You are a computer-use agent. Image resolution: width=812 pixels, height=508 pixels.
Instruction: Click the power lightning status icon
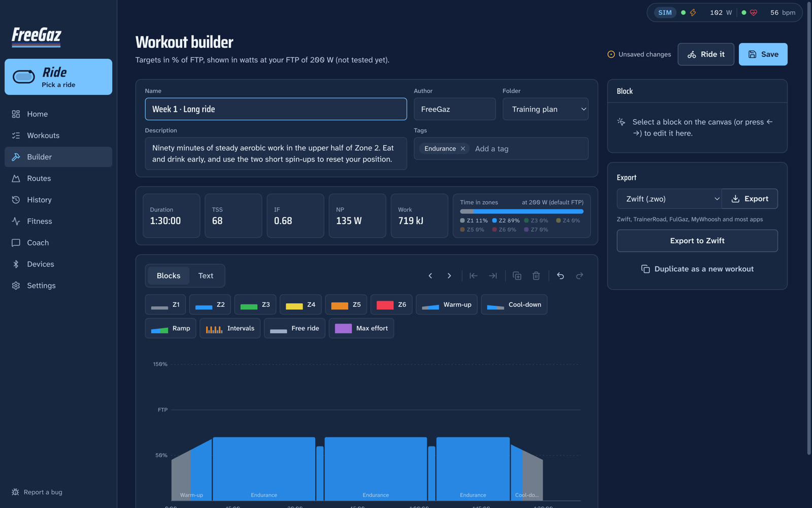pos(693,13)
